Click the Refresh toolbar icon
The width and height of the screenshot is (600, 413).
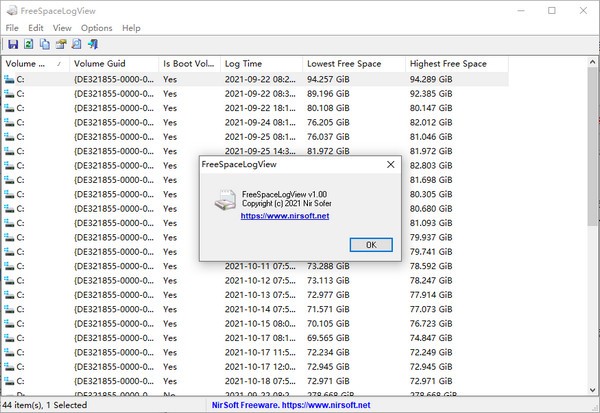(x=29, y=44)
